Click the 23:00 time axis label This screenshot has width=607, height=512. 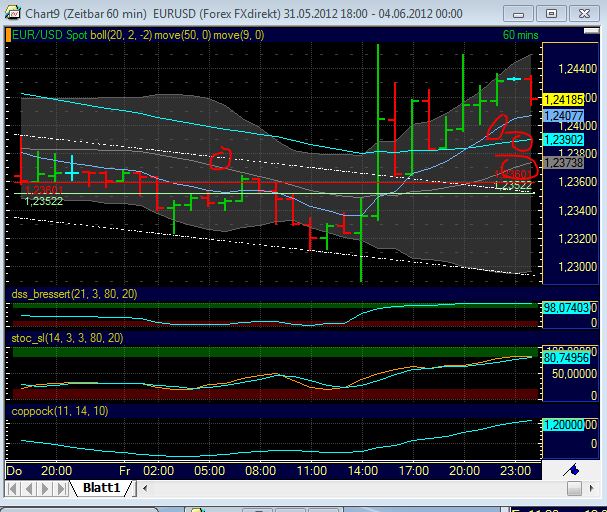point(515,471)
